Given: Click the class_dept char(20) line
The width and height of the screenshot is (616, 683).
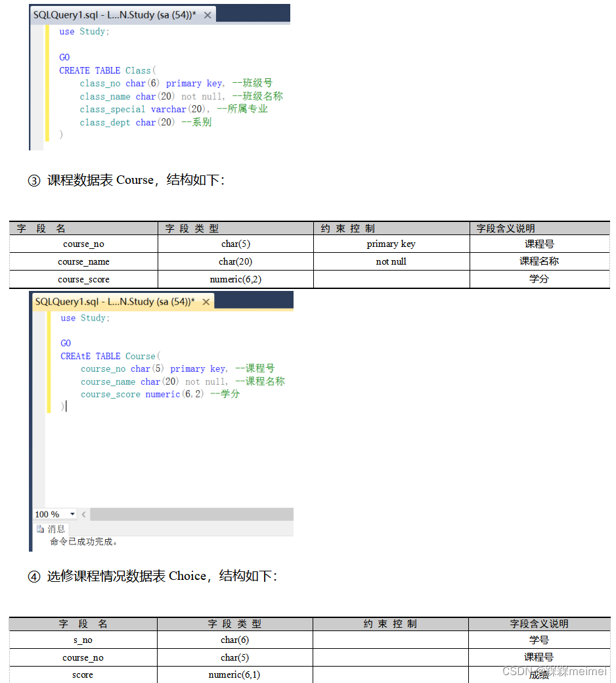Looking at the screenshot, I should point(146,122).
